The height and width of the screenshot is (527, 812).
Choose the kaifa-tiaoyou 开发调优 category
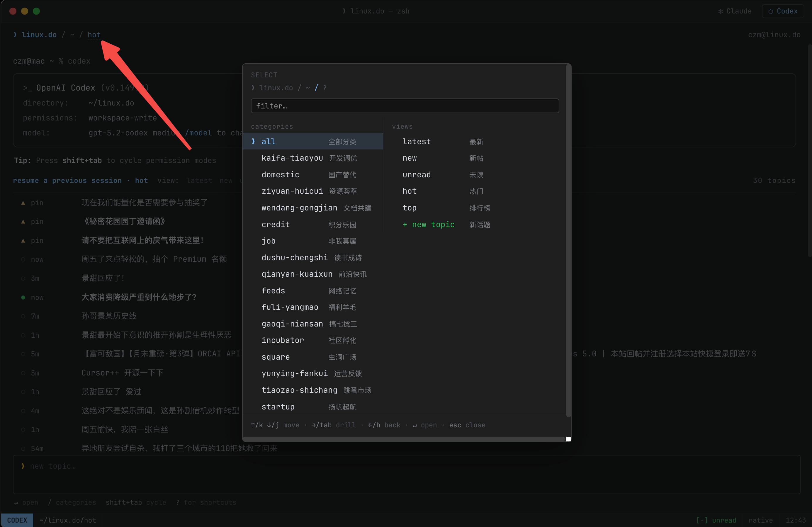(313, 158)
